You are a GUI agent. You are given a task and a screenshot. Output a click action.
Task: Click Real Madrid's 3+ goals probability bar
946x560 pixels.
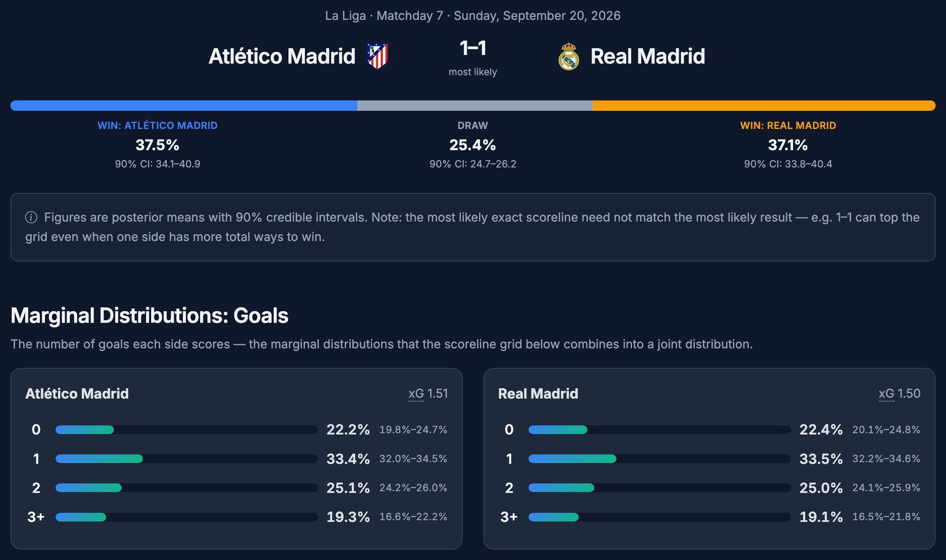[x=660, y=517]
